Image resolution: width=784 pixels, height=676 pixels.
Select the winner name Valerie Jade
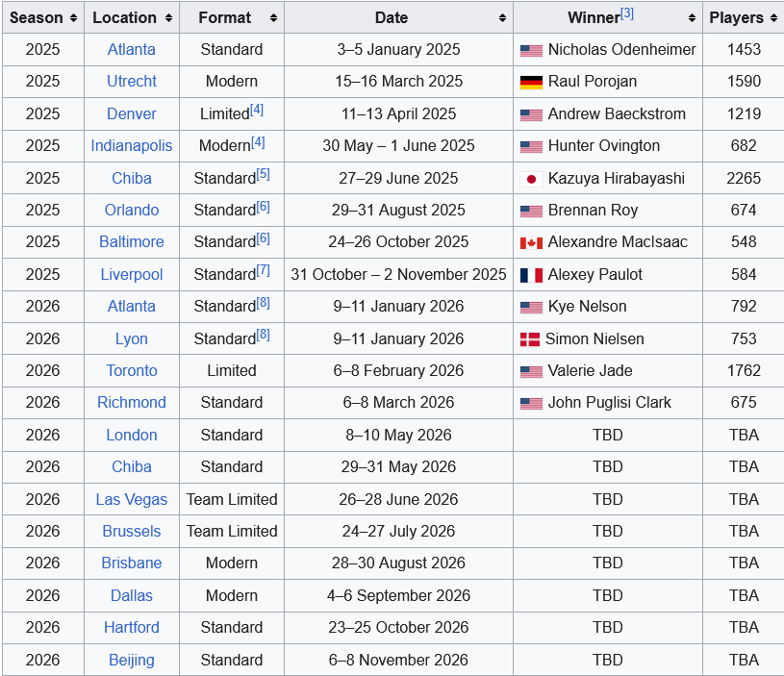coord(590,370)
